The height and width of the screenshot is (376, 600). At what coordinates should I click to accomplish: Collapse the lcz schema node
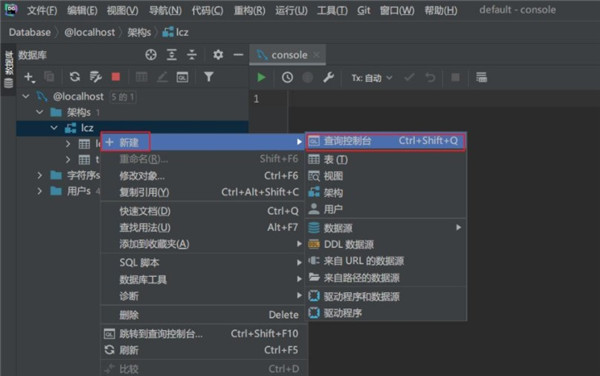tap(54, 128)
